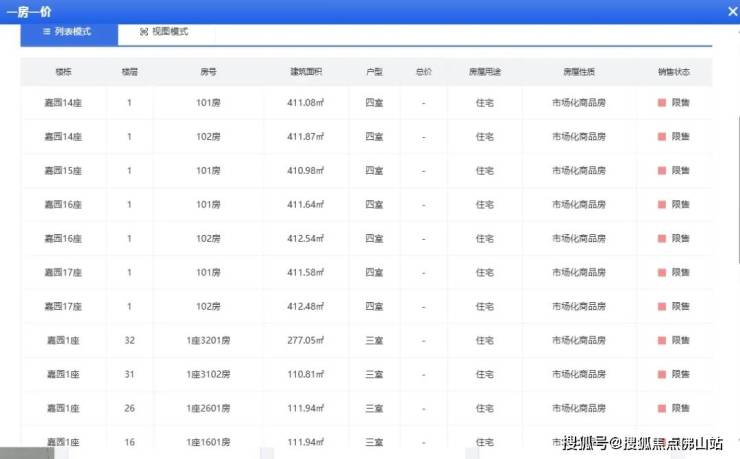Click red status square for 嘉园14座 101房
Viewport: 740px width, 459px height.
coord(662,103)
